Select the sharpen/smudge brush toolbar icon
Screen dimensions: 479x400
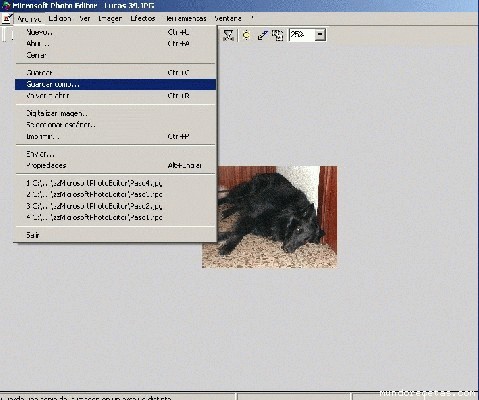click(263, 35)
